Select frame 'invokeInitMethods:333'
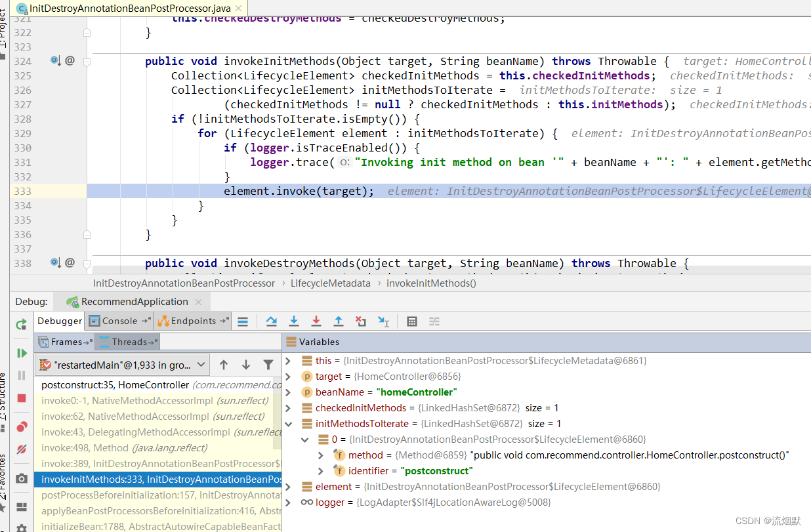Image resolution: width=811 pixels, height=532 pixels. coord(158,480)
